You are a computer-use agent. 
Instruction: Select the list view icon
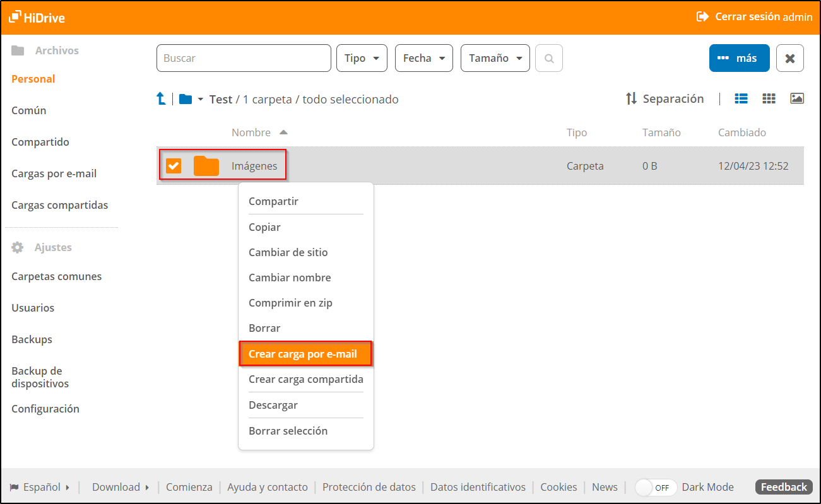[x=741, y=98]
